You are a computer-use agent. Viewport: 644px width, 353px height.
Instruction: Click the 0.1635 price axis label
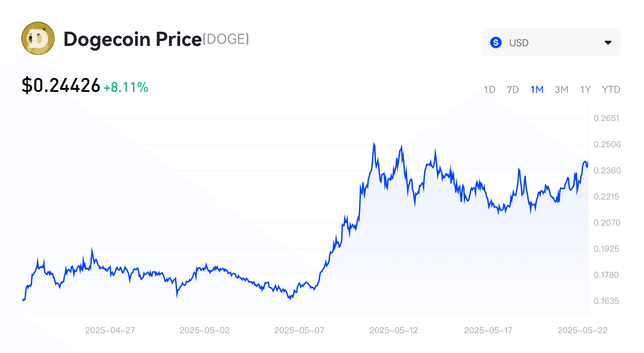[606, 301]
